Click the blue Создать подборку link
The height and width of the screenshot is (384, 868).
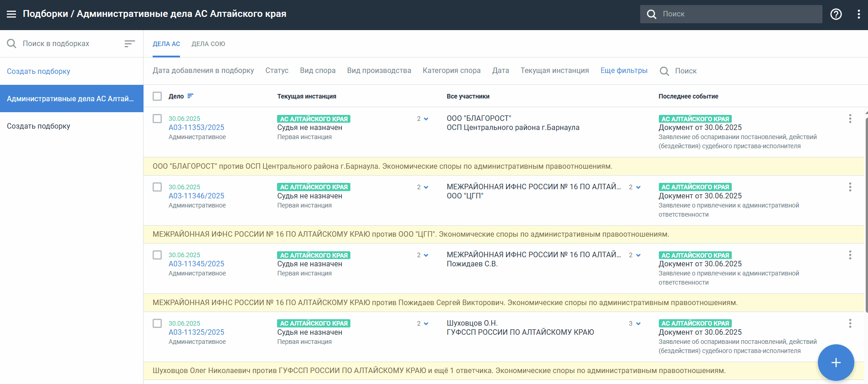click(38, 71)
